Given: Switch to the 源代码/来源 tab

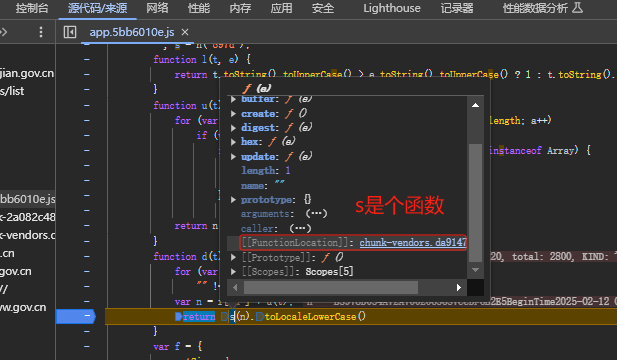Looking at the screenshot, I should click(98, 8).
